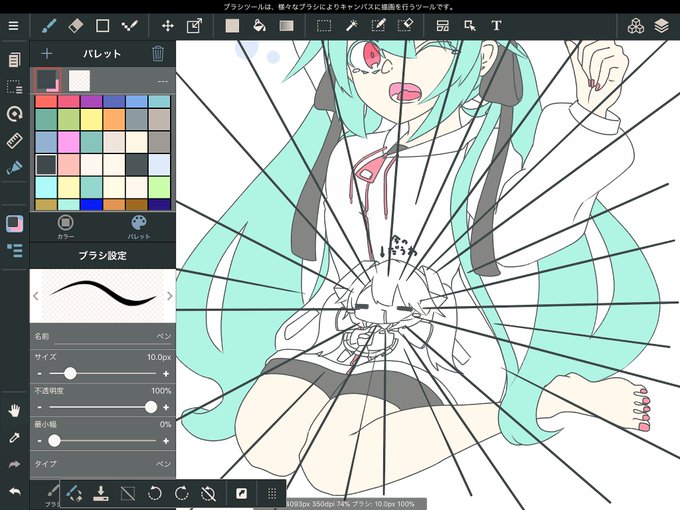Select the Transform tool
The width and height of the screenshot is (680, 510).
click(194, 26)
